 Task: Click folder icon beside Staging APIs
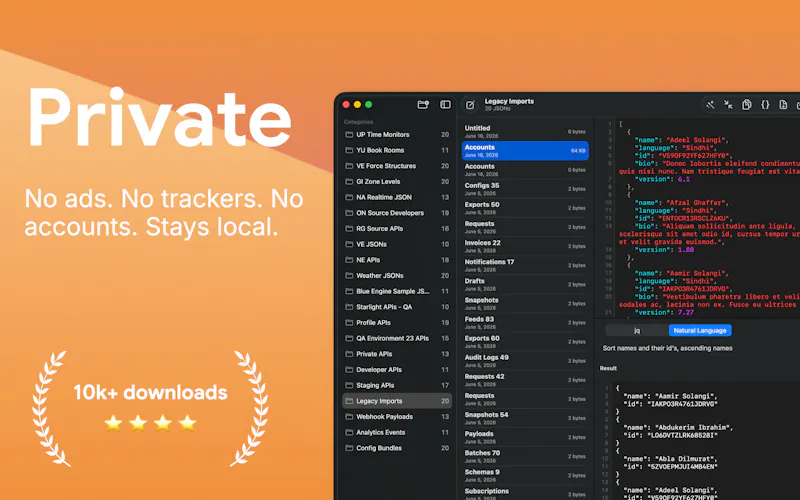(x=349, y=385)
